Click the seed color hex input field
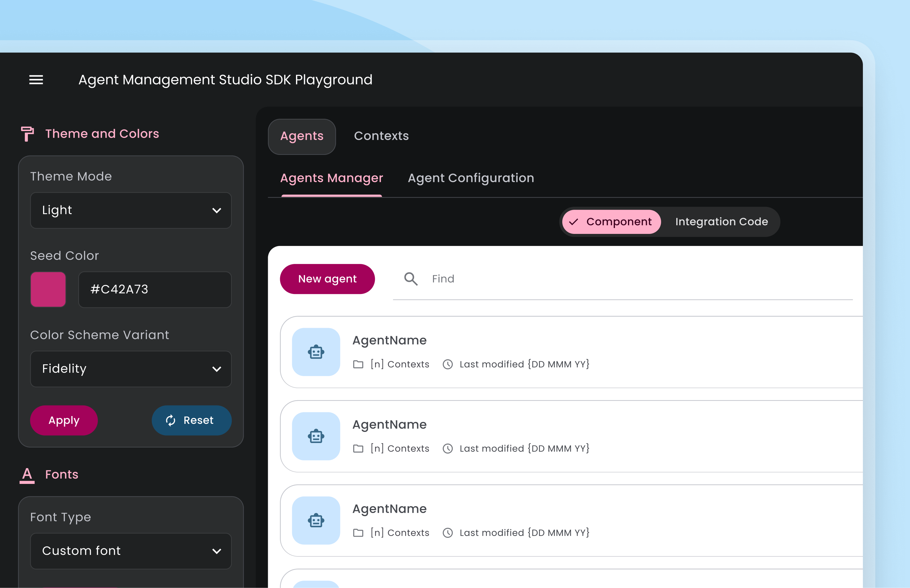Viewport: 910px width, 588px height. (155, 289)
